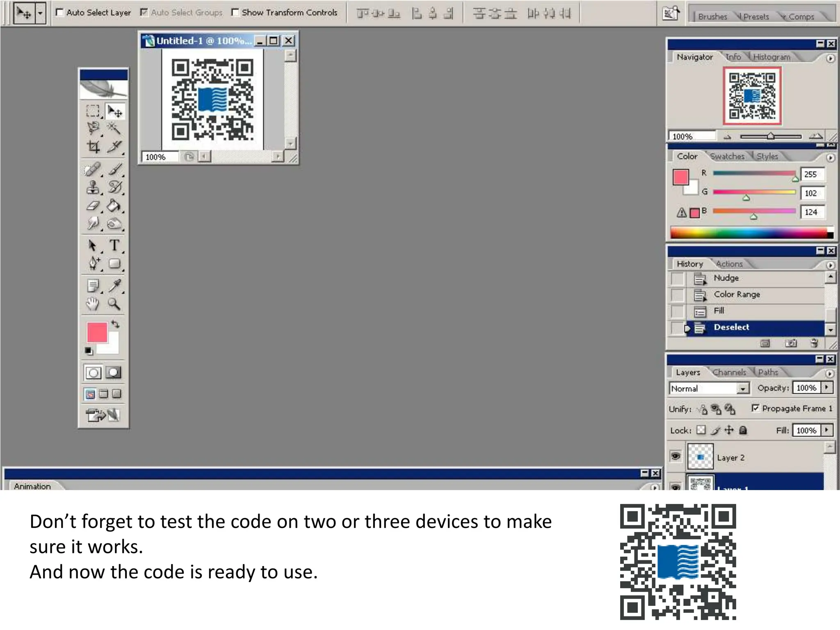
Task: Toggle Auto Select Layer checkbox
Action: [60, 13]
